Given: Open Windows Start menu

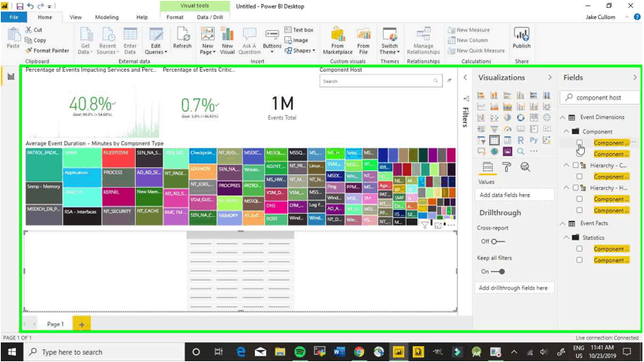Looking at the screenshot, I should [12, 353].
